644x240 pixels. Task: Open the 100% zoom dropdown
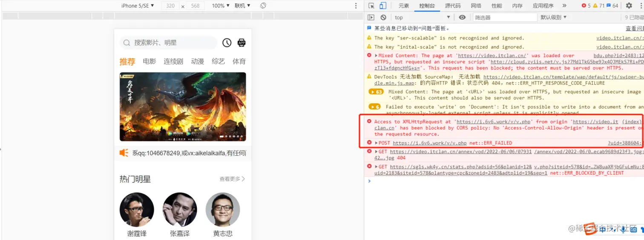click(221, 6)
